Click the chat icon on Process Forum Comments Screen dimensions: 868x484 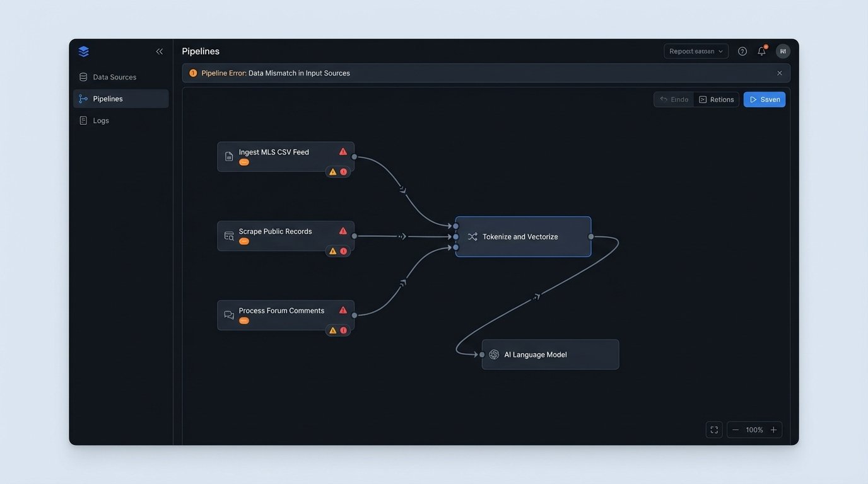(x=229, y=315)
